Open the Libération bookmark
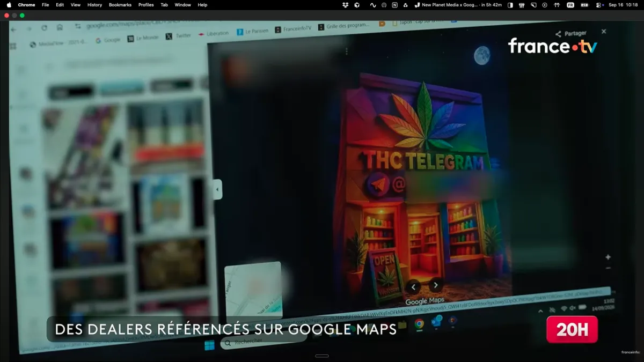Viewport: 644px width, 362px height. point(214,34)
